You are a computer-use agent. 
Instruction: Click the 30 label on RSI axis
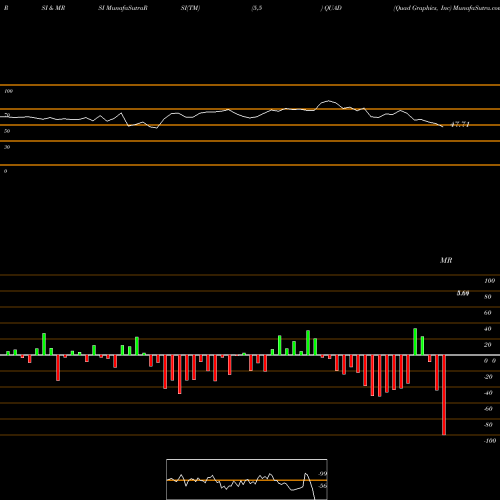click(x=7, y=147)
